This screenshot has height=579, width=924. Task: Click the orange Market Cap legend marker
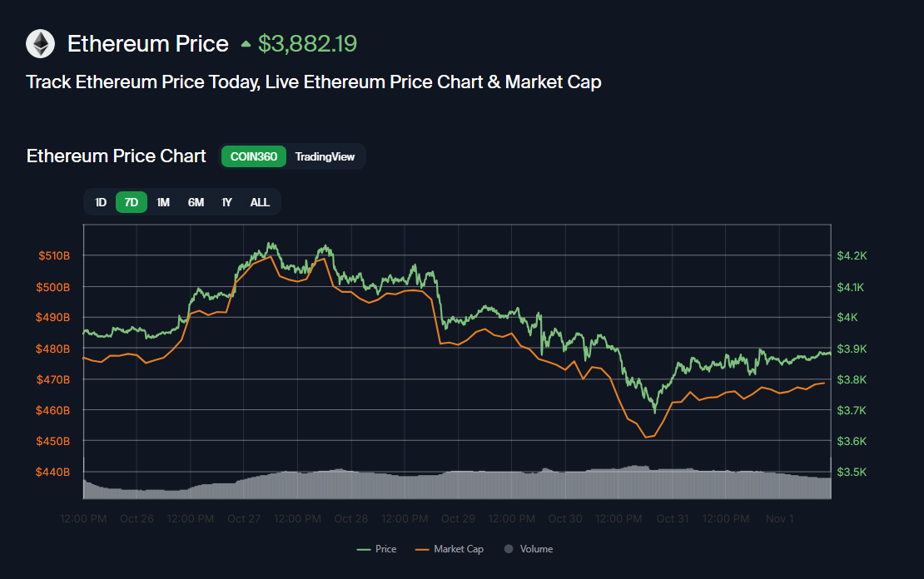[421, 549]
